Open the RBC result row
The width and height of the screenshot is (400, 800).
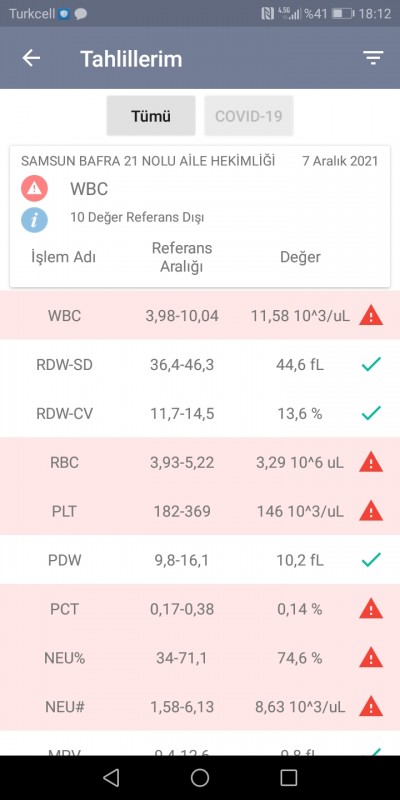pyautogui.click(x=200, y=462)
